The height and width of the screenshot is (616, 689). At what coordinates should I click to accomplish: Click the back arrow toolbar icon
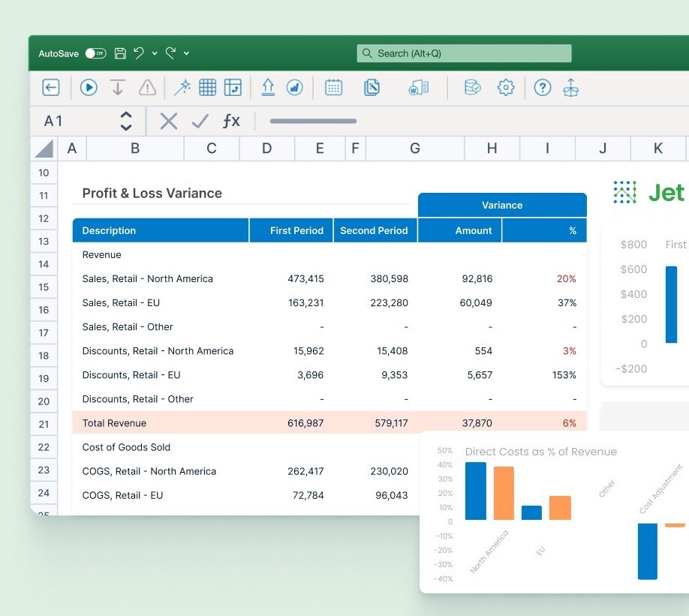(x=50, y=88)
